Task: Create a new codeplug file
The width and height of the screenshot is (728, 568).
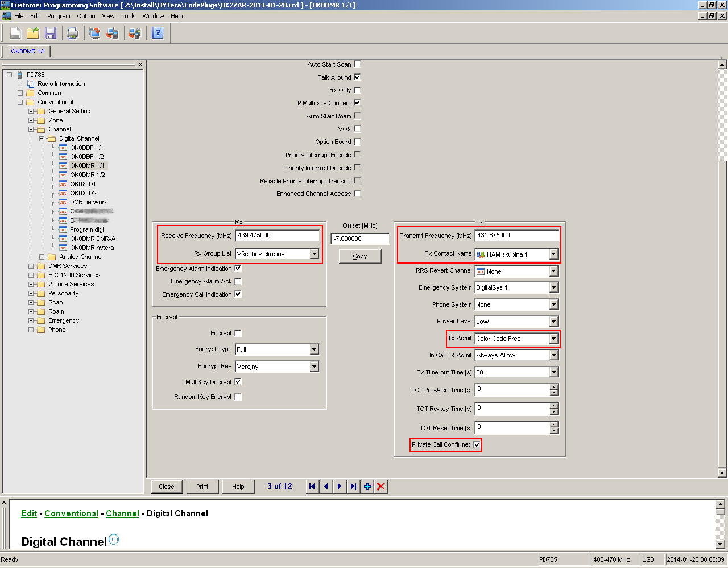Action: (x=15, y=33)
